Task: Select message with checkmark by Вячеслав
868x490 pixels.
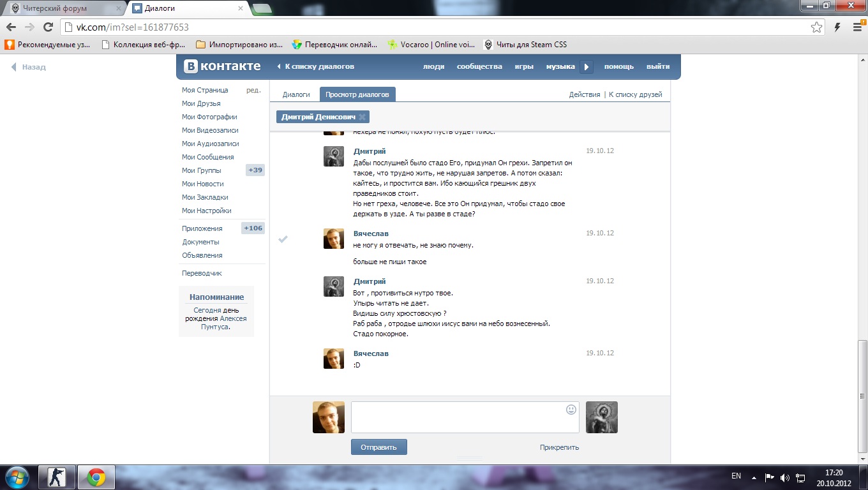Action: pyautogui.click(x=283, y=239)
